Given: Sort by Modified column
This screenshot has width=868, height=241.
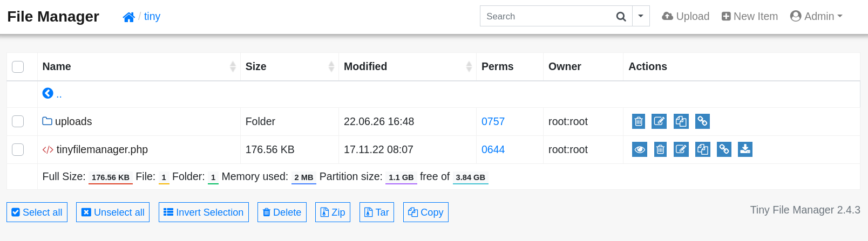Looking at the screenshot, I should pyautogui.click(x=408, y=67).
